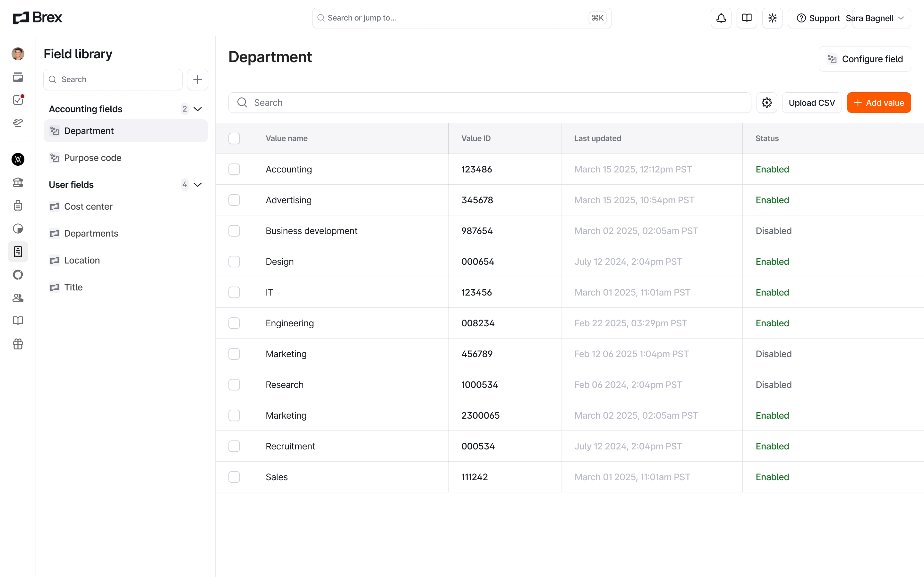Click the Upload CSV button

pos(811,103)
